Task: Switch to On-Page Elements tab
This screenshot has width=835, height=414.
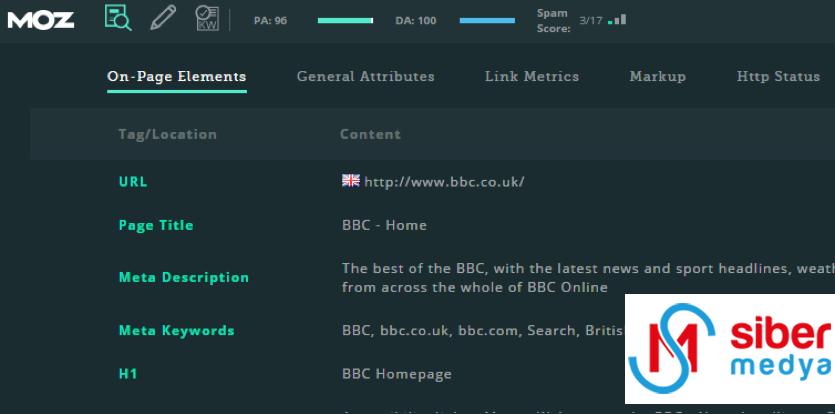Action: coord(177,77)
